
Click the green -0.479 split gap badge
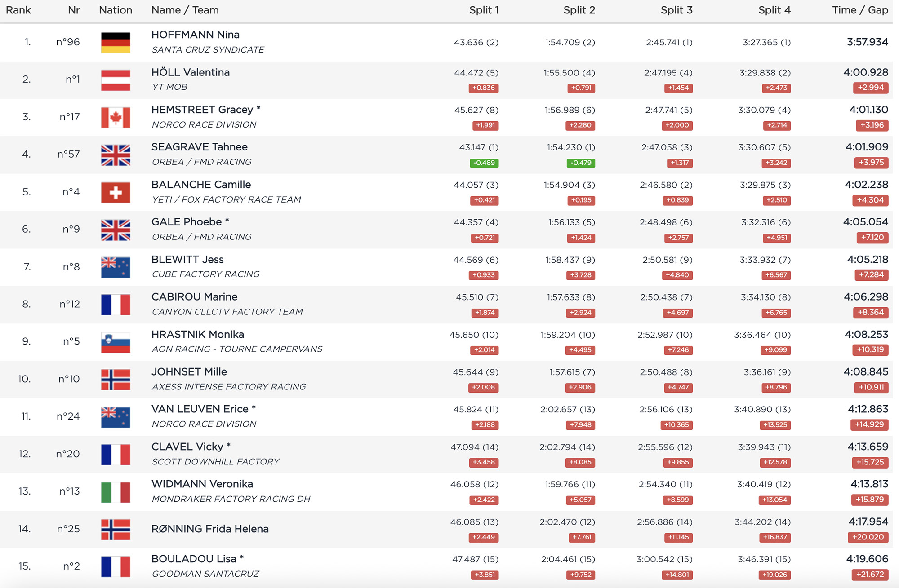[x=581, y=163]
